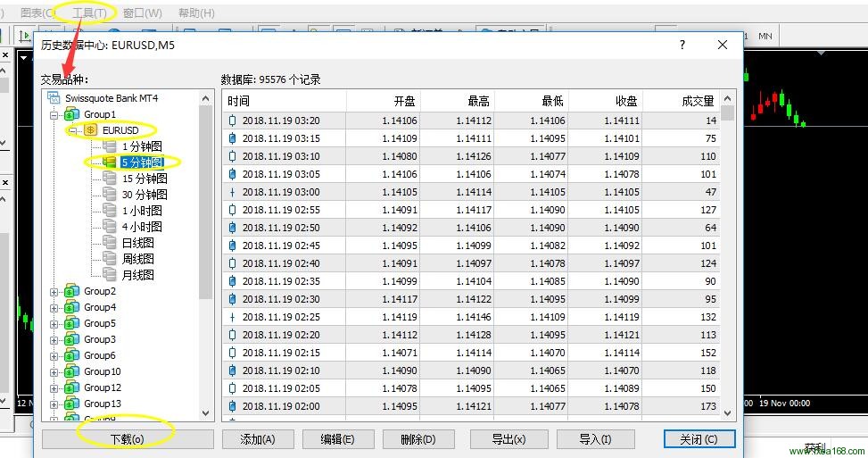Click the Group12 folder icon
The height and width of the screenshot is (458, 868).
[72, 387]
